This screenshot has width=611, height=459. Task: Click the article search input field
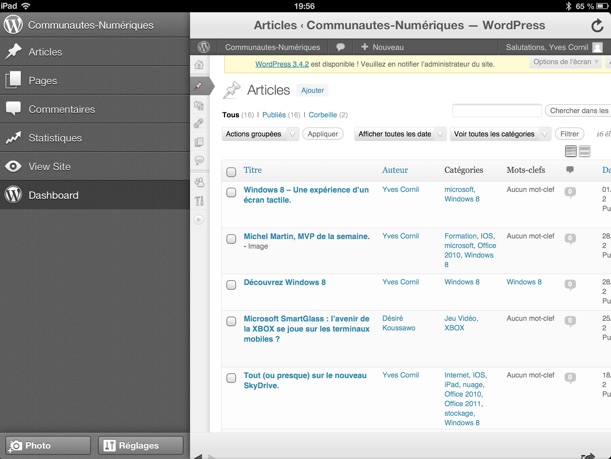tap(496, 111)
